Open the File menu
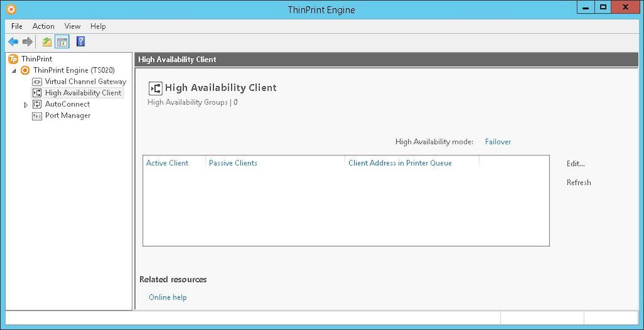Viewport: 644px width, 330px height. click(17, 26)
